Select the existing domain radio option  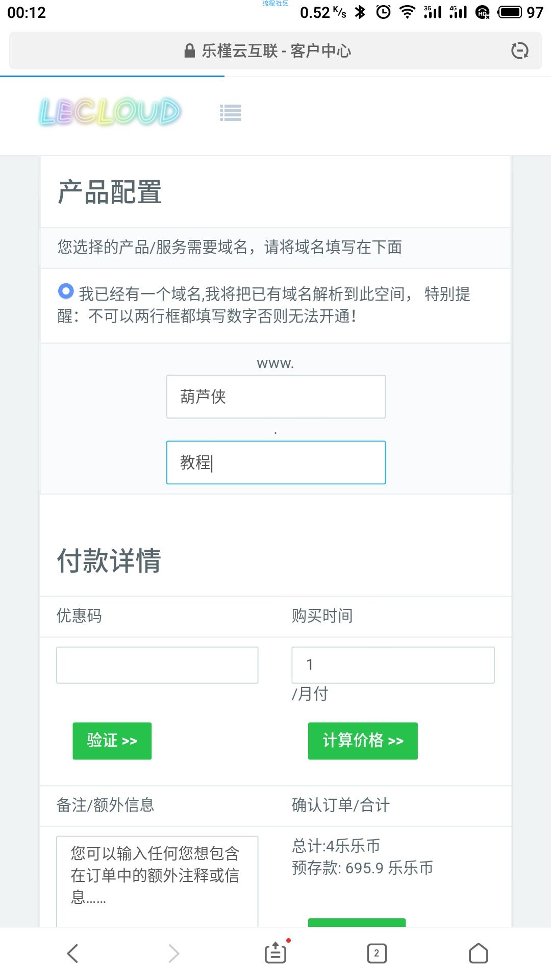click(x=66, y=291)
